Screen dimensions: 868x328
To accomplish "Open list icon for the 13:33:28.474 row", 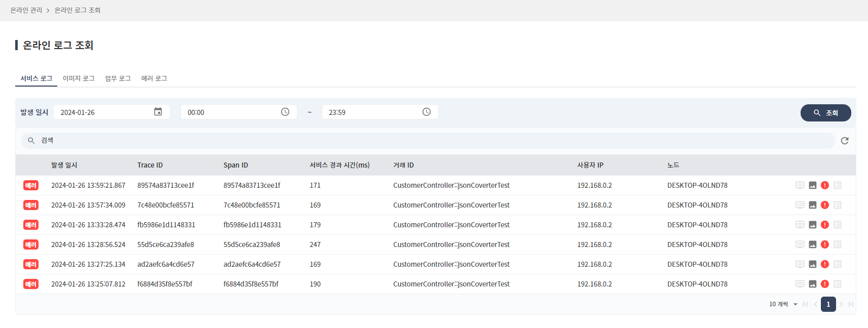I will click(x=838, y=225).
